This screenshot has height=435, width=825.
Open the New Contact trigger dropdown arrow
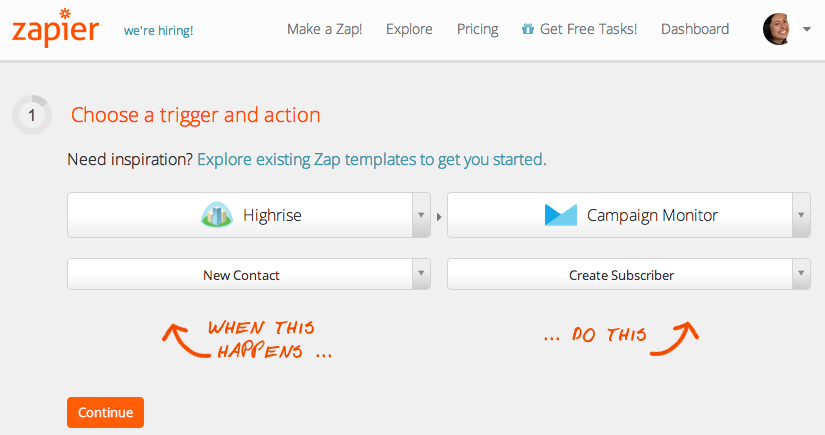(x=421, y=274)
